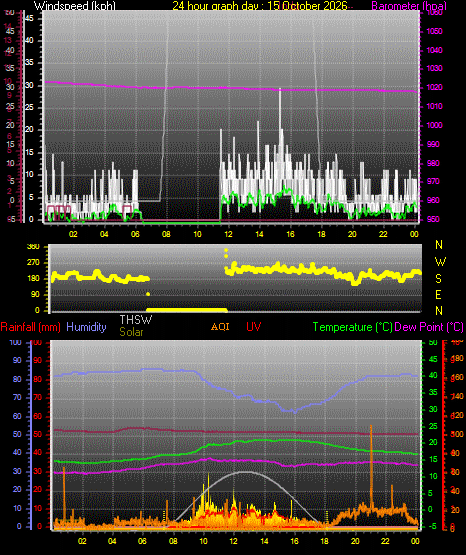Click the "1040" barometer axis value
This screenshot has width=466, height=555.
pos(434,50)
